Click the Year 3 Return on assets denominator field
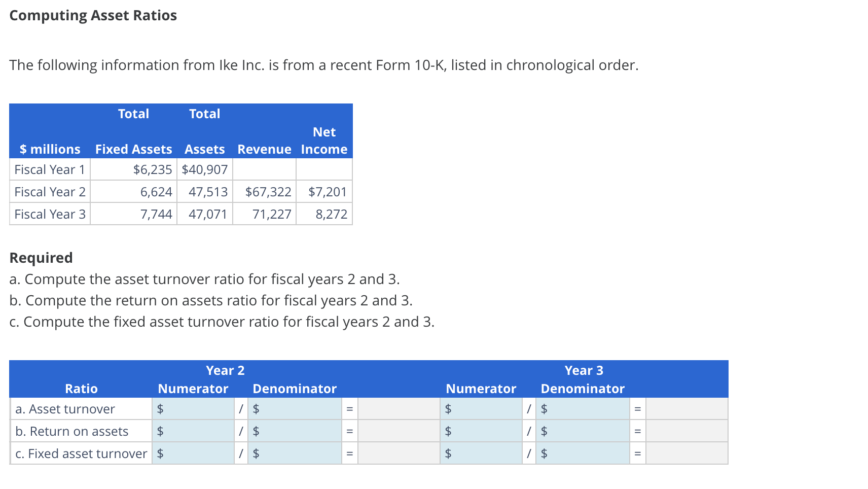 (583, 431)
